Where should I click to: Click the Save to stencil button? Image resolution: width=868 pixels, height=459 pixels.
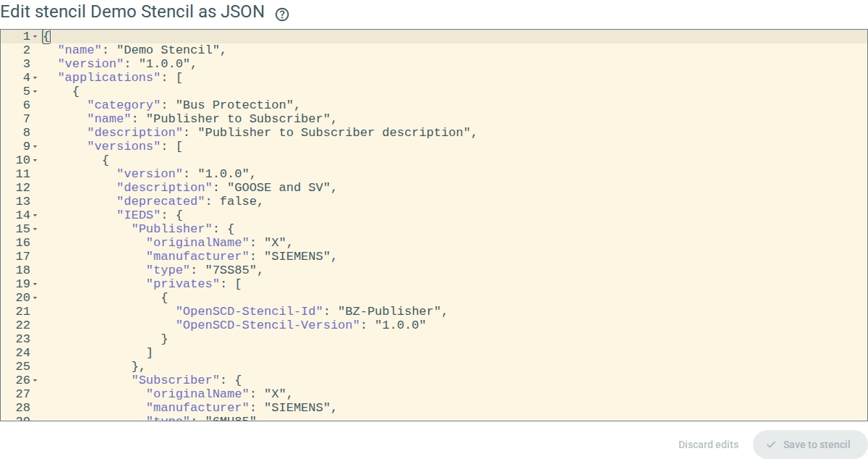coord(809,445)
